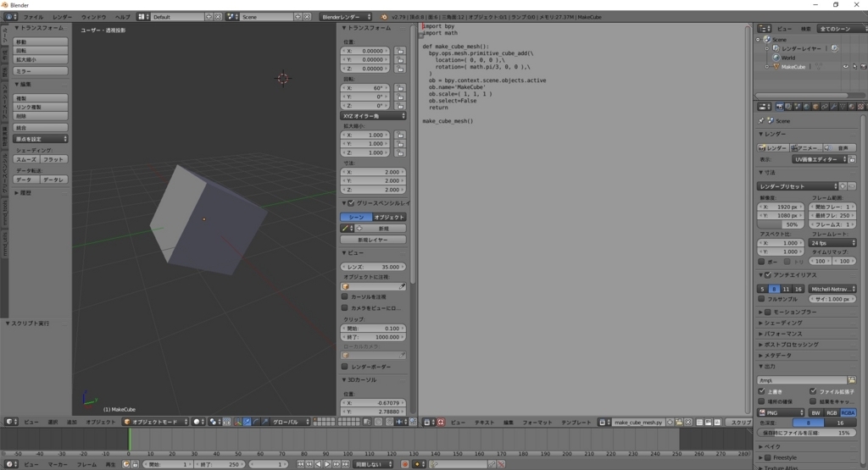The image size is (868, 470).
Task: Open Render menu in top bar
Action: (x=62, y=17)
